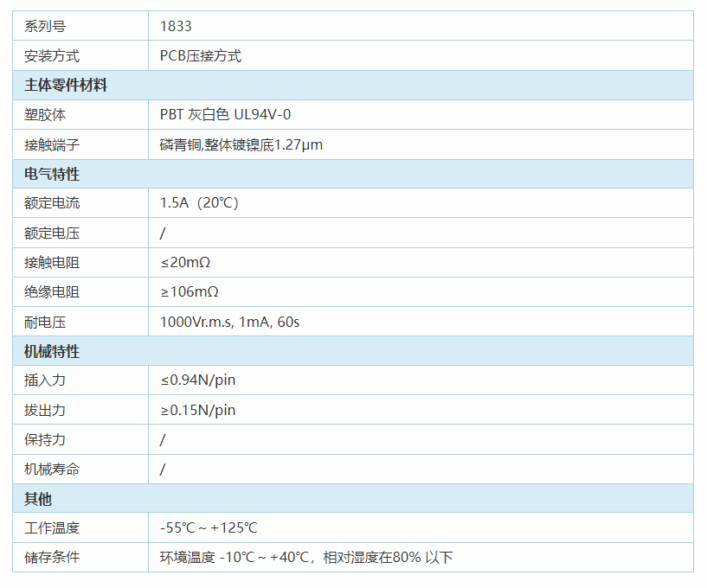Select the '安装方式' label cell
Screen dimensions: 707x588
pyautogui.click(x=80, y=56)
